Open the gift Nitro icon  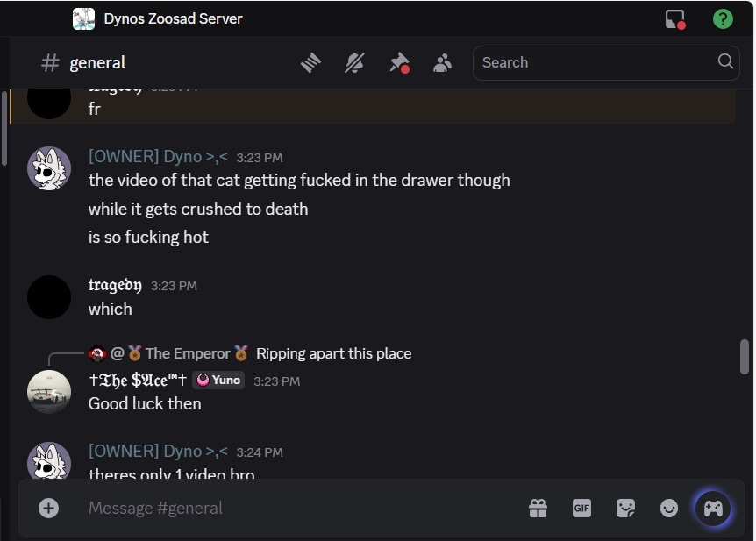click(538, 508)
